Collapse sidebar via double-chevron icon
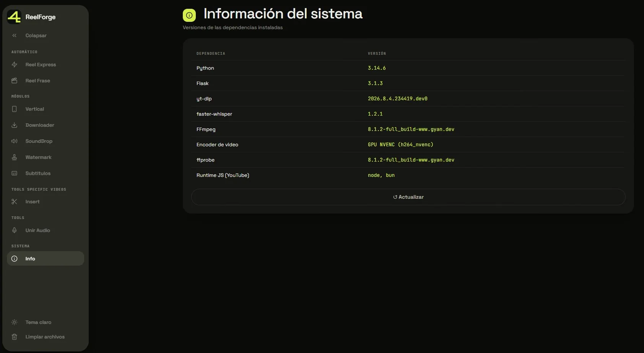This screenshot has height=353, width=644. click(14, 36)
